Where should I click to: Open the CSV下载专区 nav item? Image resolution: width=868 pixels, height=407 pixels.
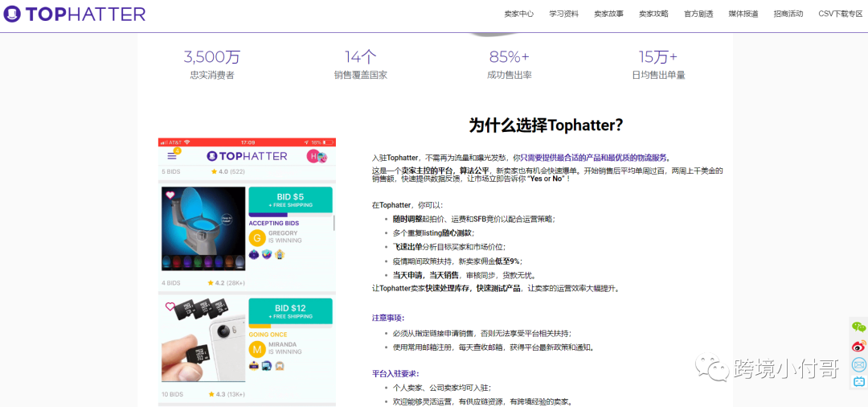tap(841, 14)
